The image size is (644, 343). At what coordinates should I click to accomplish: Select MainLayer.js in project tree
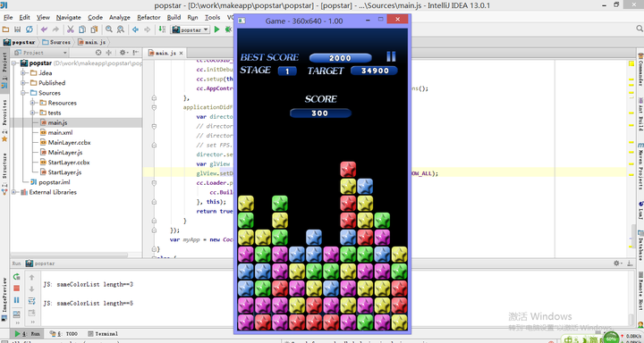tap(65, 153)
